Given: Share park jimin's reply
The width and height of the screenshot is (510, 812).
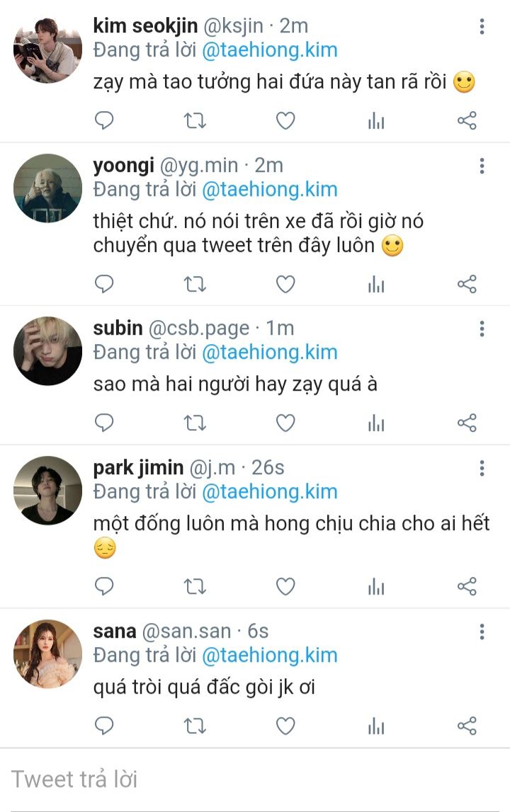Looking at the screenshot, I should tap(467, 586).
